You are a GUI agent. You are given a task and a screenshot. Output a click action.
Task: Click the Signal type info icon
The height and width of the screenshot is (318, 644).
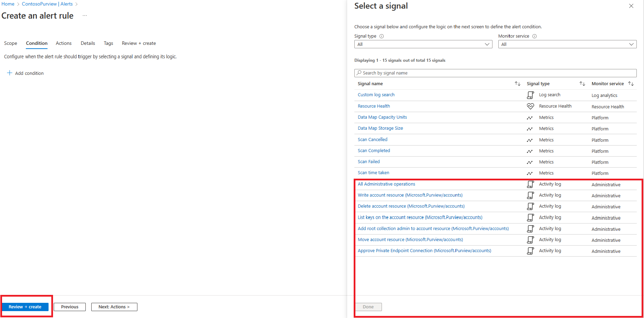point(382,36)
